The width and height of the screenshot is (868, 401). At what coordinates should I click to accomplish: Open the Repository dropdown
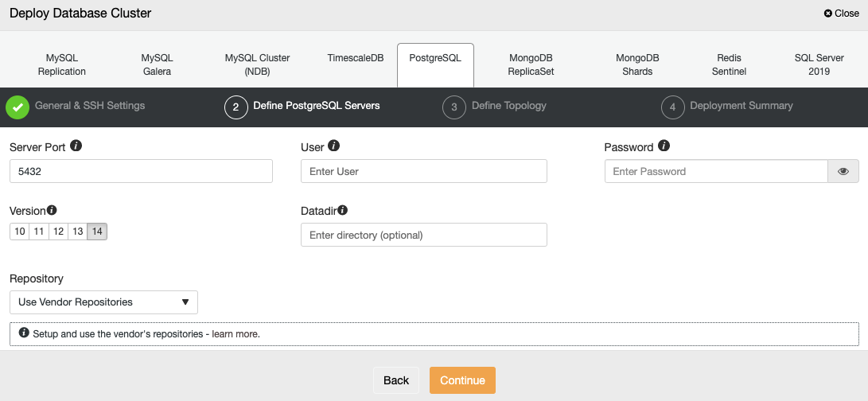(x=103, y=302)
